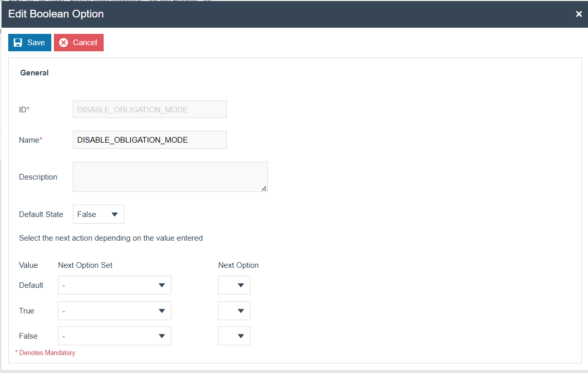Close the Edit Boolean Option dialog

click(579, 14)
